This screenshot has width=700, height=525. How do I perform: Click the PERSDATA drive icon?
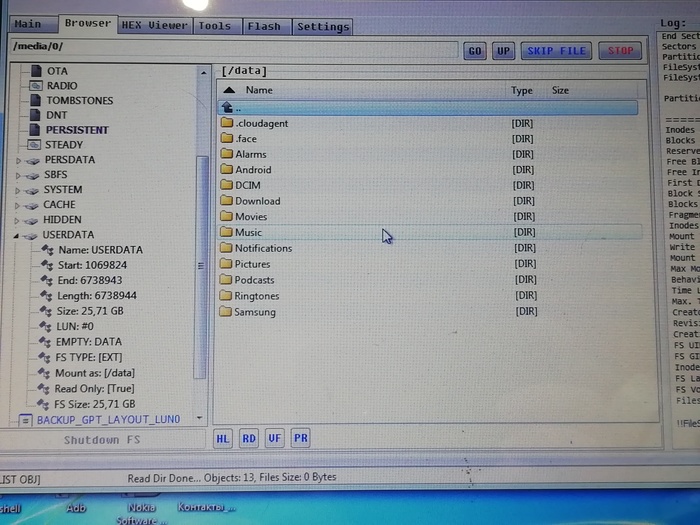pos(33,161)
